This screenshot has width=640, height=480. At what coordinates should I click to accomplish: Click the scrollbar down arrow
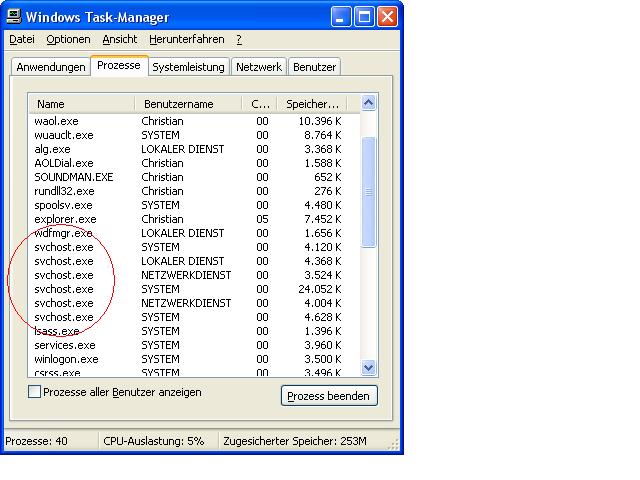pyautogui.click(x=369, y=368)
